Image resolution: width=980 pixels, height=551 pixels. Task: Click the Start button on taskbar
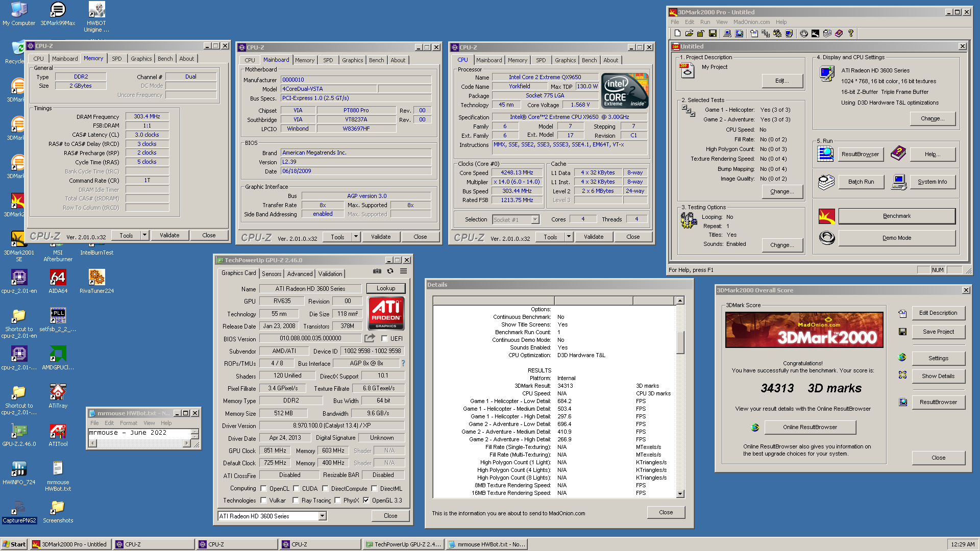pyautogui.click(x=14, y=544)
